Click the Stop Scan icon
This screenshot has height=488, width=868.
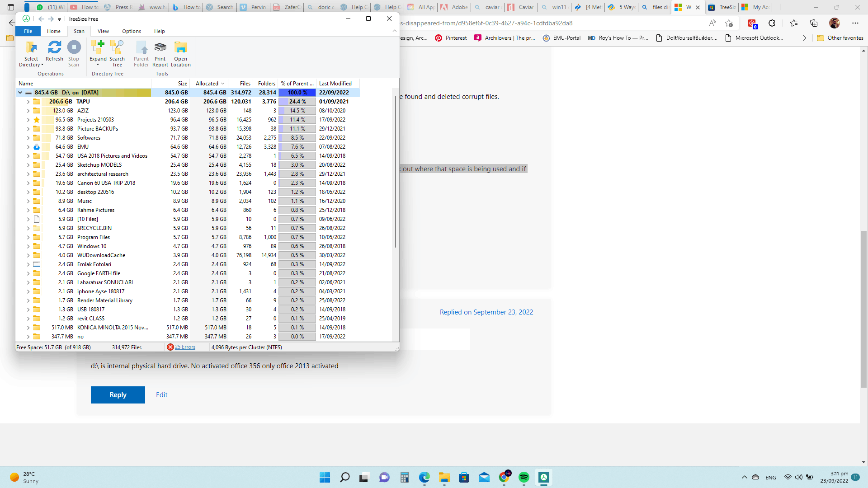74,47
